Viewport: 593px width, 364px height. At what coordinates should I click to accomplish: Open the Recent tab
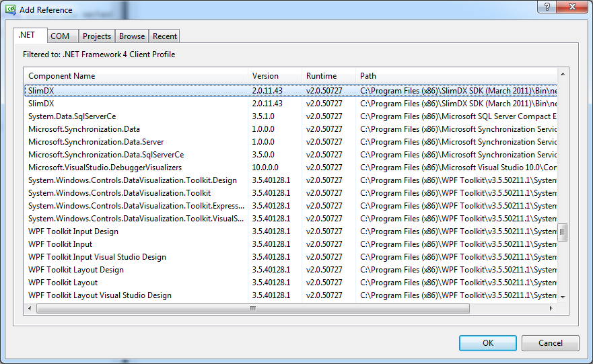(164, 36)
